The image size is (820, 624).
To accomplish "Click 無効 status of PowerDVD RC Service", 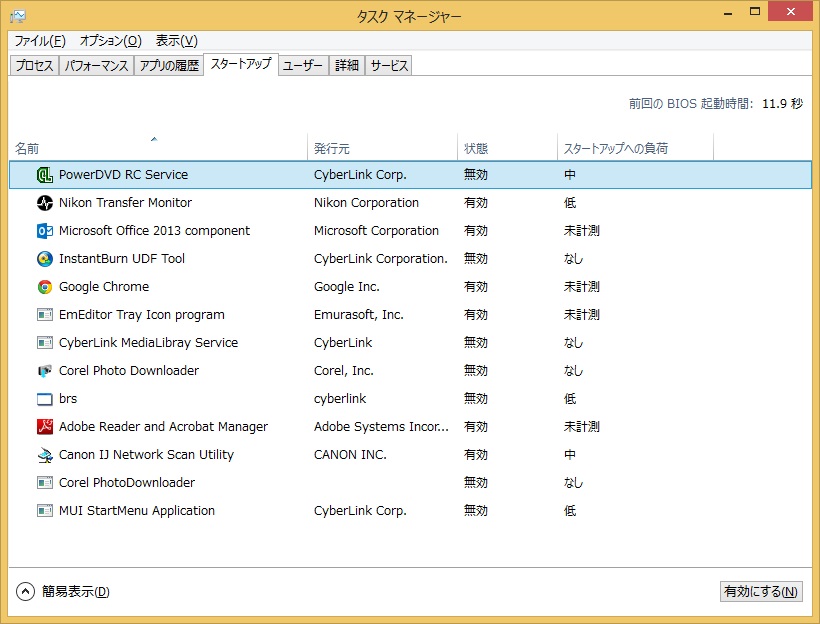I will (476, 175).
